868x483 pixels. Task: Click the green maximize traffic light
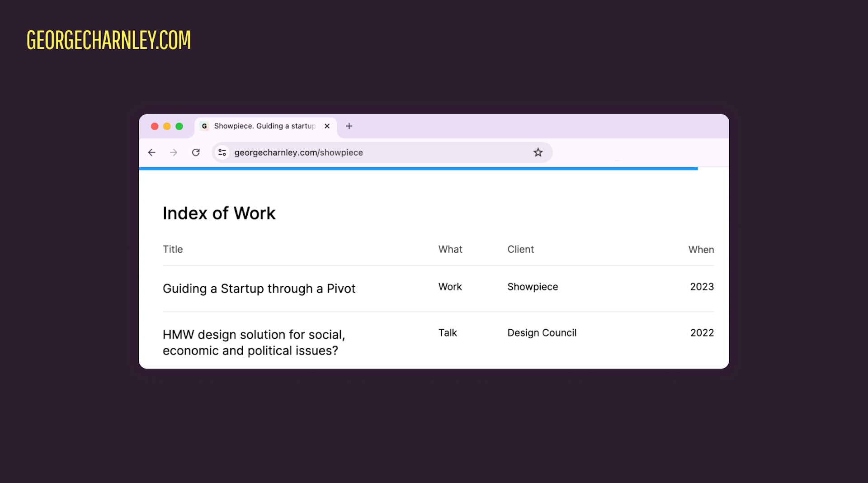tap(180, 126)
